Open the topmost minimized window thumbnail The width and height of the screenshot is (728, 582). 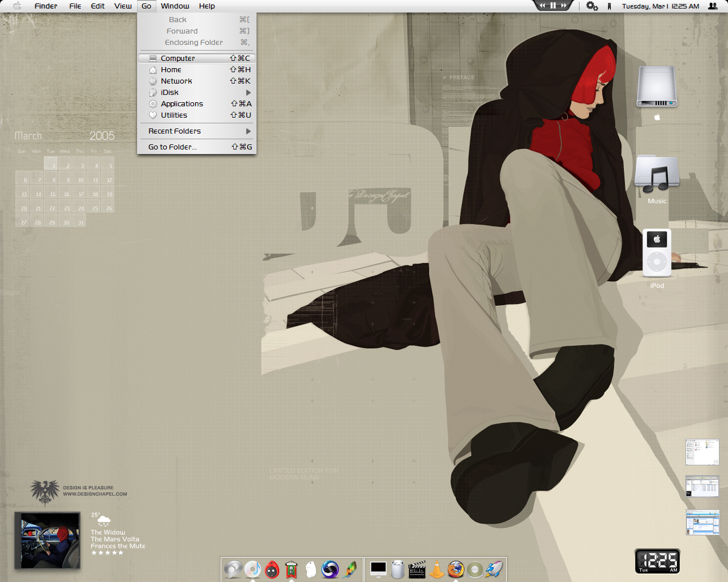click(x=702, y=452)
